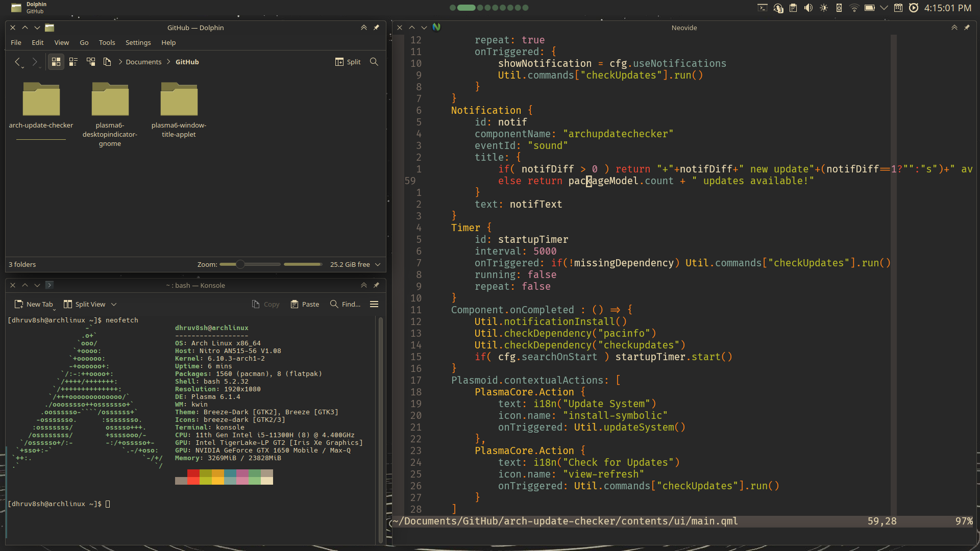Pin the Dolphin window to stay visible
980x551 pixels.
pyautogui.click(x=376, y=28)
